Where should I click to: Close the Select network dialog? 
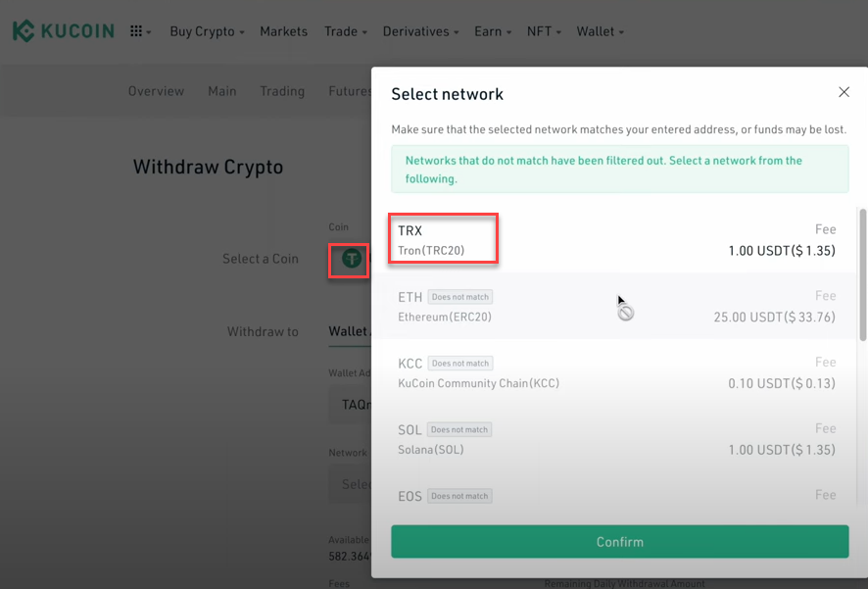(844, 92)
